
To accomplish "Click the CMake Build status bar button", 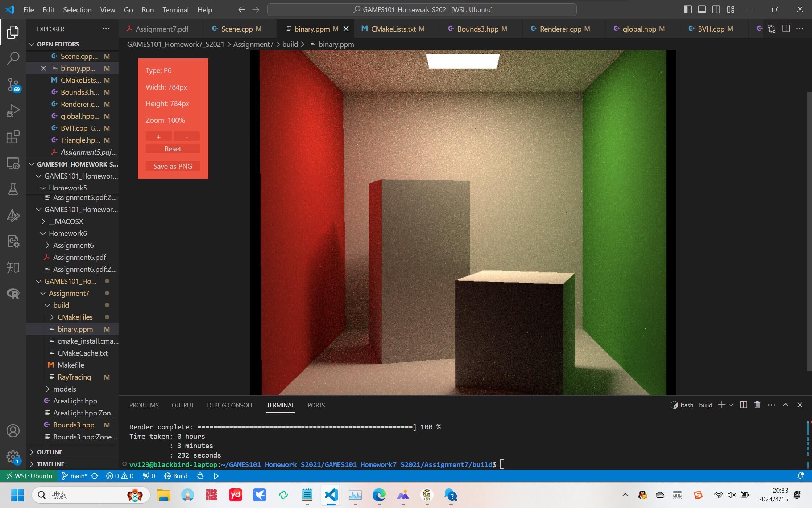I will [x=176, y=476].
